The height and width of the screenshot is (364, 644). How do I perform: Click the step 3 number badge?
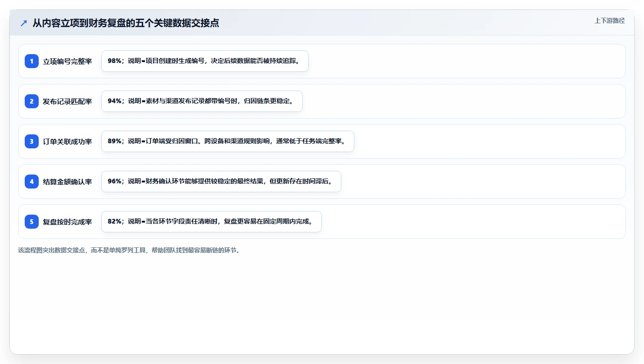[x=32, y=141]
